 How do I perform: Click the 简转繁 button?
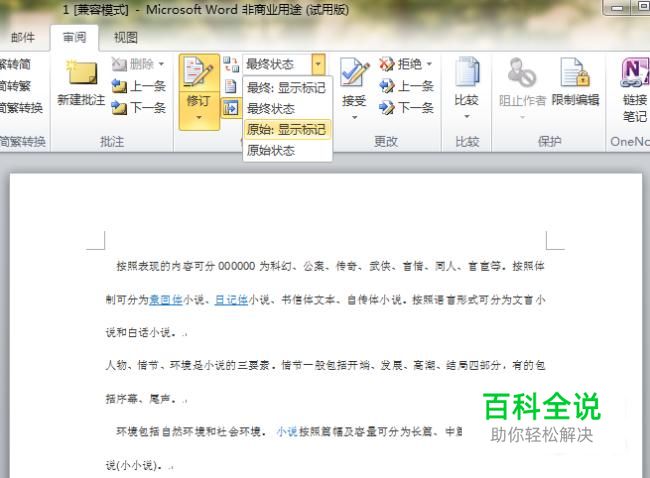click(15, 86)
